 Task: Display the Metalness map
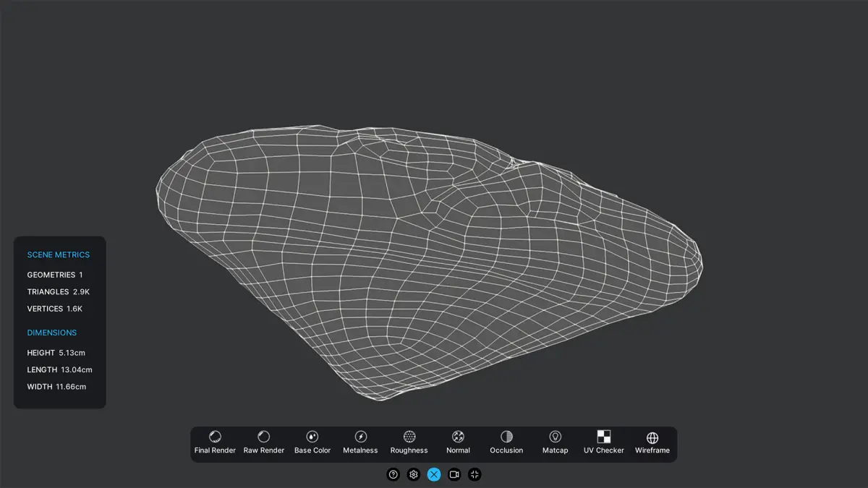[360, 442]
